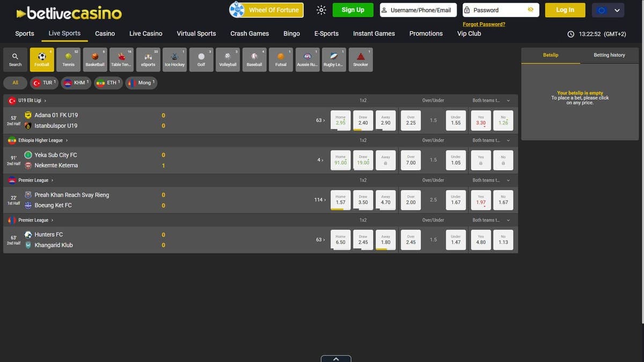Screen dimensions: 644x362
Task: Click the Adana 01 FK U19 team crest
Action: 28,115
